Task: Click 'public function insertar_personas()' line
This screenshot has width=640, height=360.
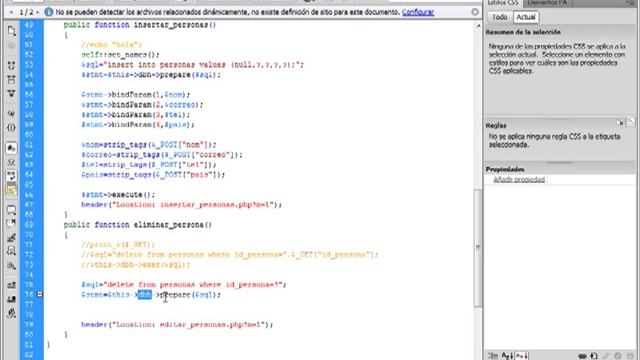Action: (x=140, y=25)
